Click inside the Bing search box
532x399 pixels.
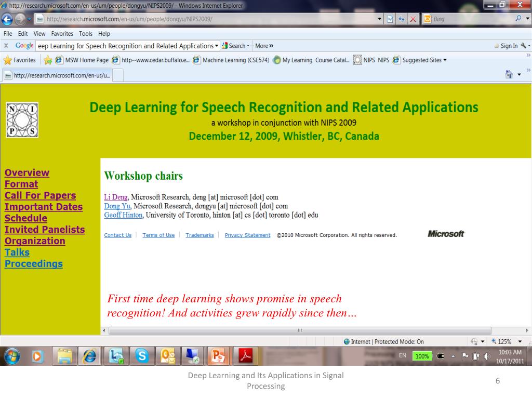(472, 19)
